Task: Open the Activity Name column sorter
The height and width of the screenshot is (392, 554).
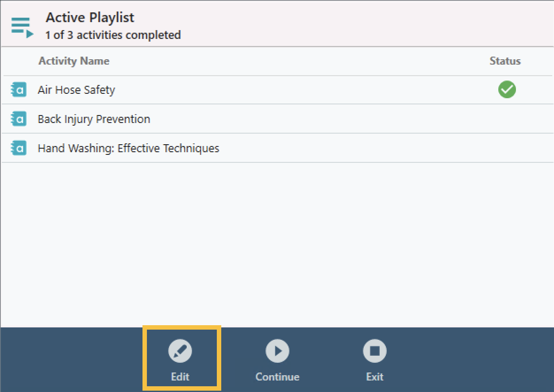Action: [x=74, y=61]
